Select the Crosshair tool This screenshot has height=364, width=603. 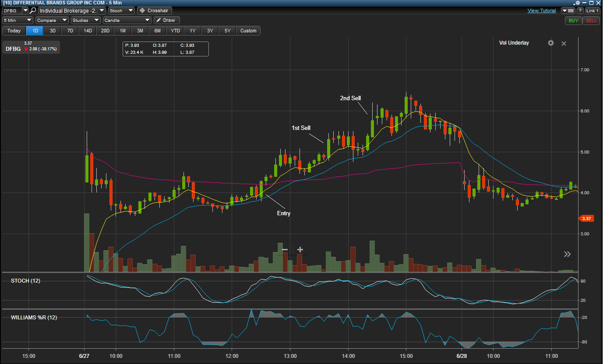[x=154, y=10]
